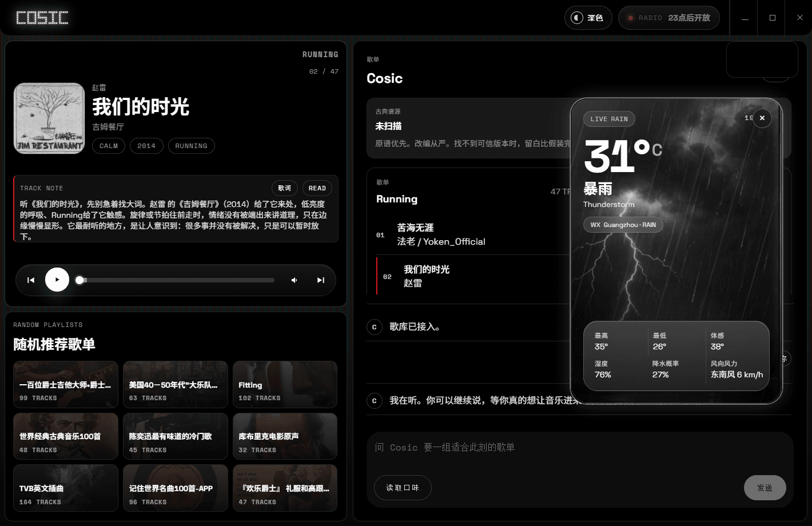Image resolution: width=812 pixels, height=526 pixels.
Task: Open playlist 陈奕迅最有味道的冷门歌
Action: [176, 436]
